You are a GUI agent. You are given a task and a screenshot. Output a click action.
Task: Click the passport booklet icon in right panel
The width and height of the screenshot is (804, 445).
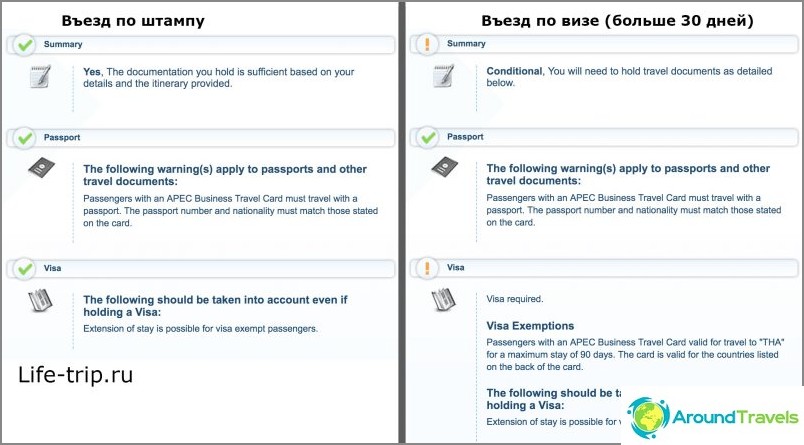click(445, 167)
